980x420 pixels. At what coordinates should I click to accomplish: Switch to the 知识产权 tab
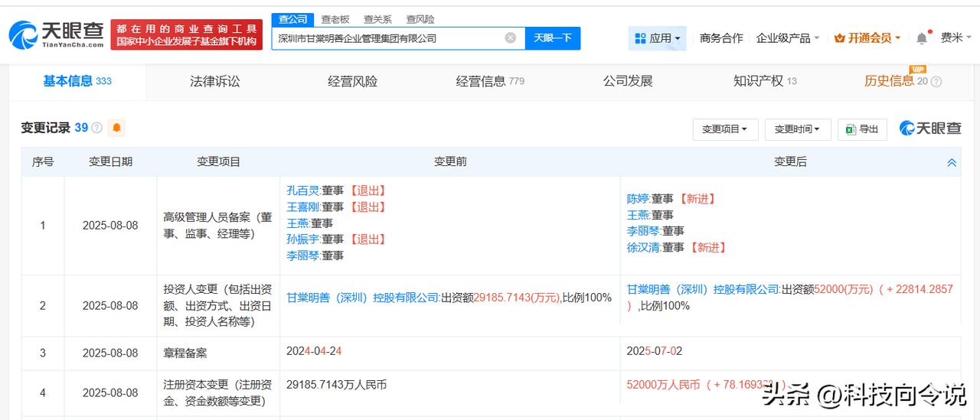tap(765, 81)
